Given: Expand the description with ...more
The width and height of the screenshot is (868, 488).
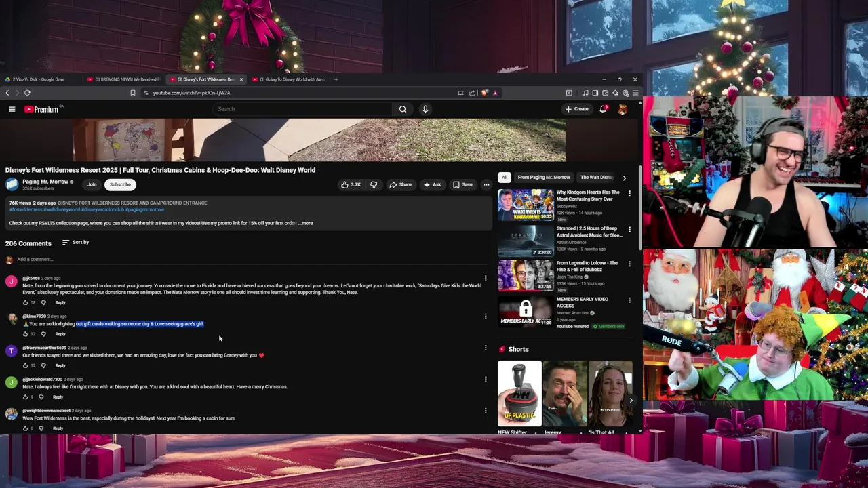Looking at the screenshot, I should [305, 223].
